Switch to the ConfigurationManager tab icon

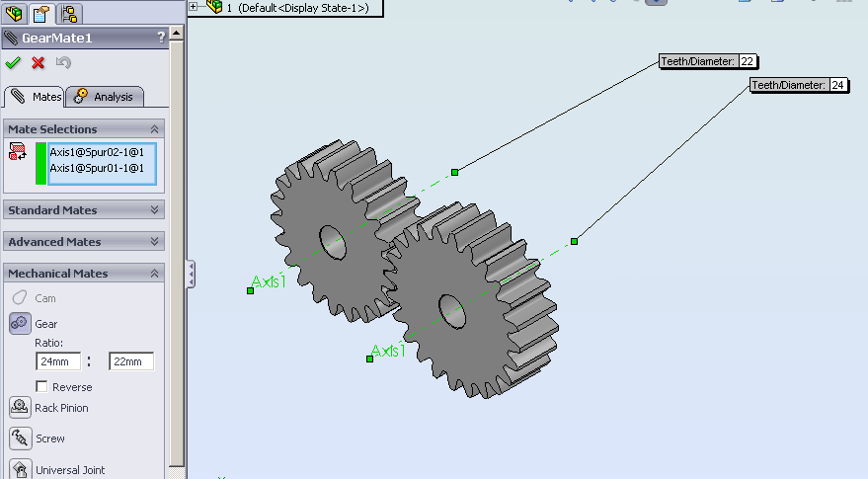[69, 13]
